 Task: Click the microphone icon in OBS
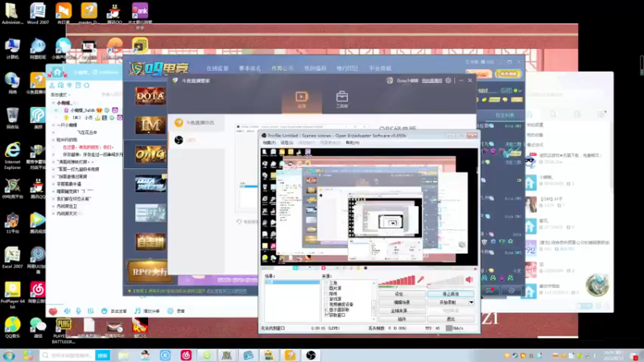[420, 280]
